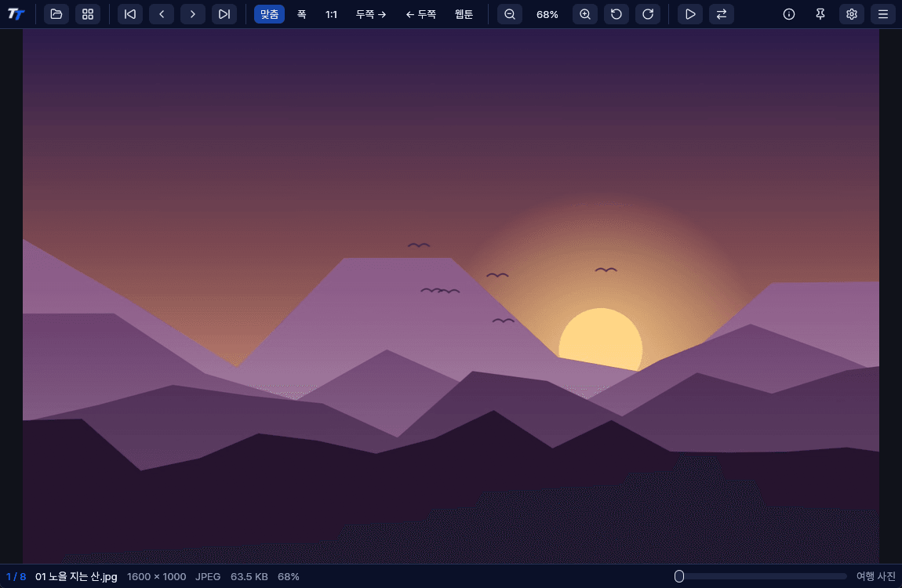
Task: Open a folder with the folder icon
Action: pyautogui.click(x=56, y=14)
